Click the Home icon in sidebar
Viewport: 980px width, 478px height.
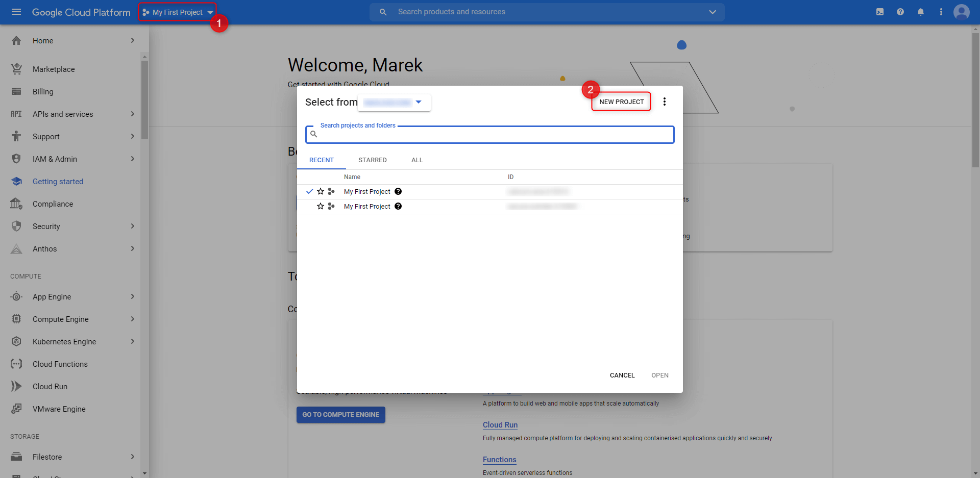click(x=16, y=40)
